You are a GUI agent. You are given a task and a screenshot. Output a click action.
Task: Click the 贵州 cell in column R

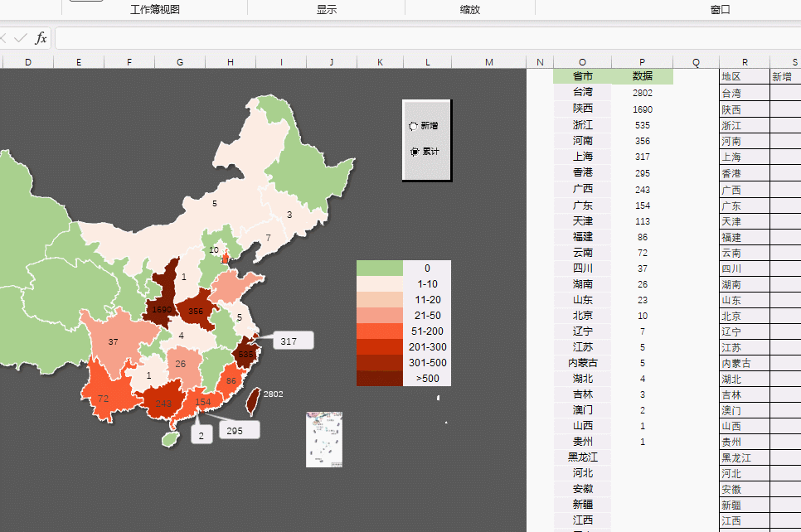click(745, 443)
